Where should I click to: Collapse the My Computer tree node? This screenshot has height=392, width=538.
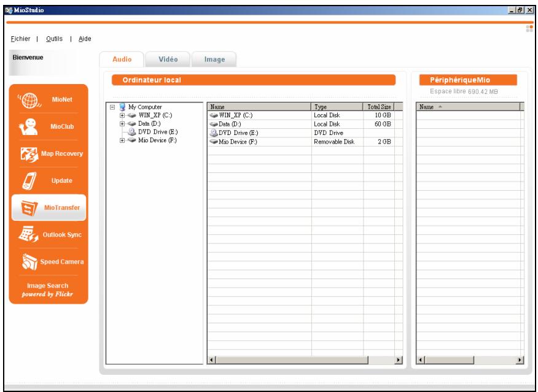pos(112,107)
